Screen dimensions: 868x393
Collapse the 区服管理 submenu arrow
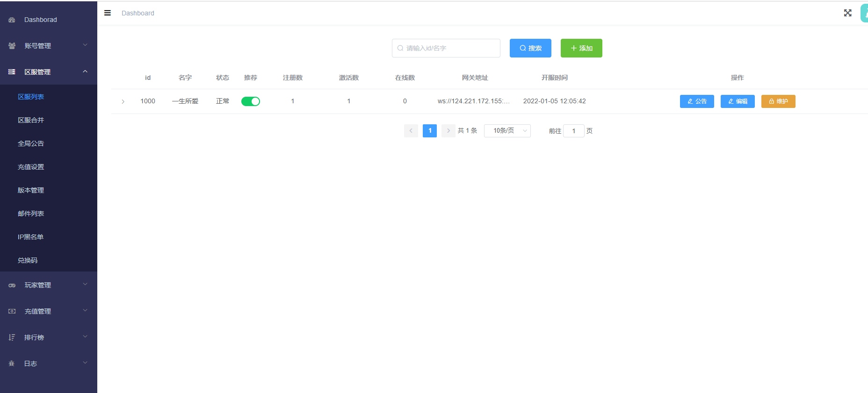click(85, 71)
